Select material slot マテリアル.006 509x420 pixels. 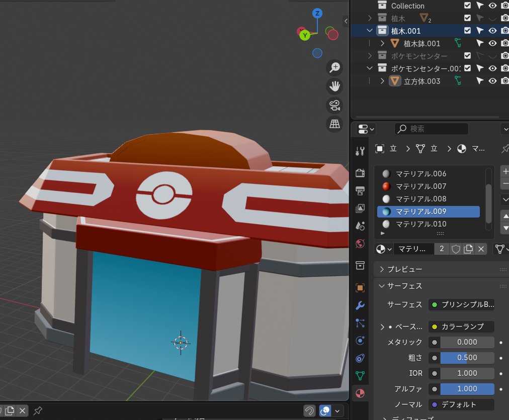click(428, 174)
